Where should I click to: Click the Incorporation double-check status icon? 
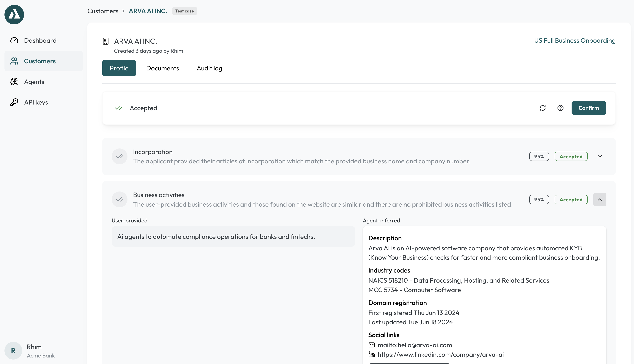119,156
